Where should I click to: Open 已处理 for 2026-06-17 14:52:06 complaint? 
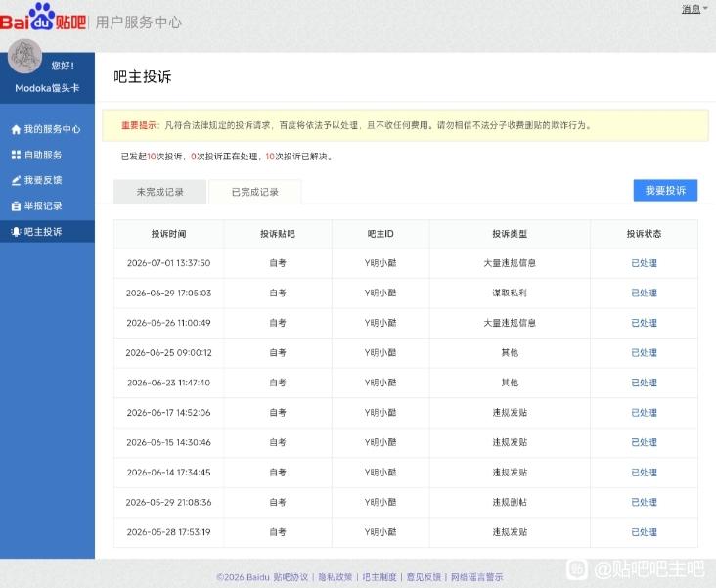[x=644, y=413]
